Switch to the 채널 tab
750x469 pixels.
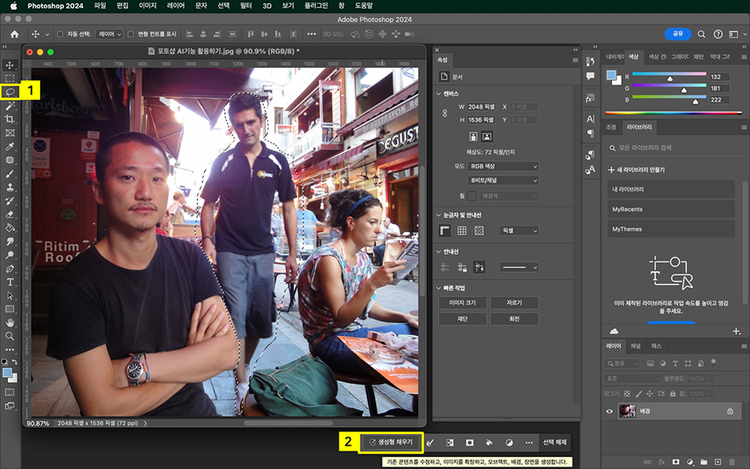[635, 345]
